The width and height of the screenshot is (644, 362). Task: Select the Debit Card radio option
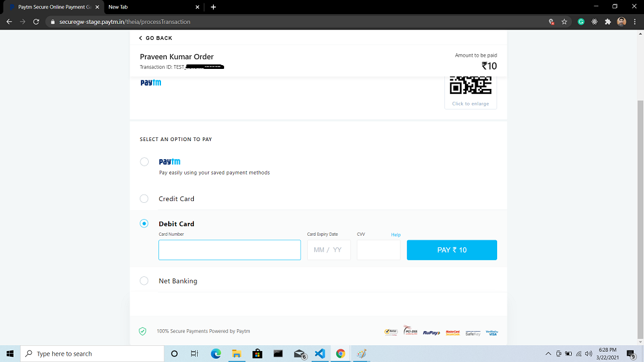click(x=144, y=224)
